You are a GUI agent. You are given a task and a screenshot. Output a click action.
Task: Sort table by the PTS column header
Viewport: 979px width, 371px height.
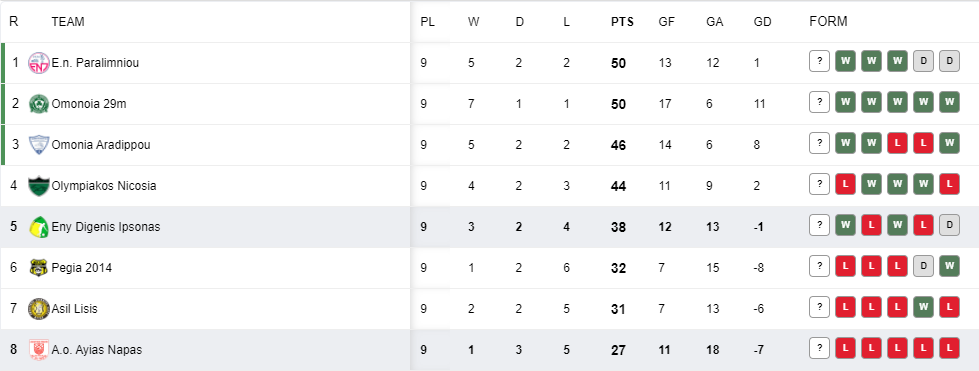click(622, 22)
